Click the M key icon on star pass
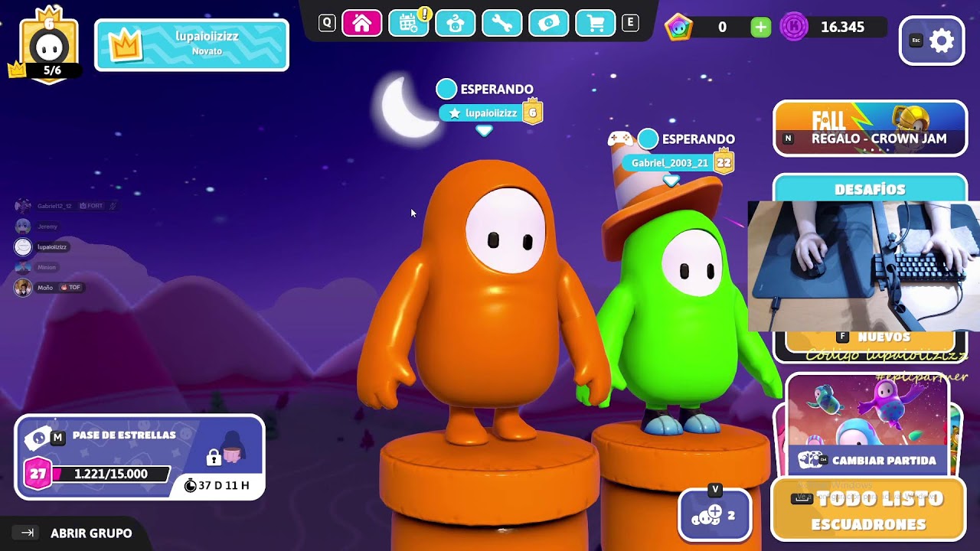The image size is (980, 551). 57,437
